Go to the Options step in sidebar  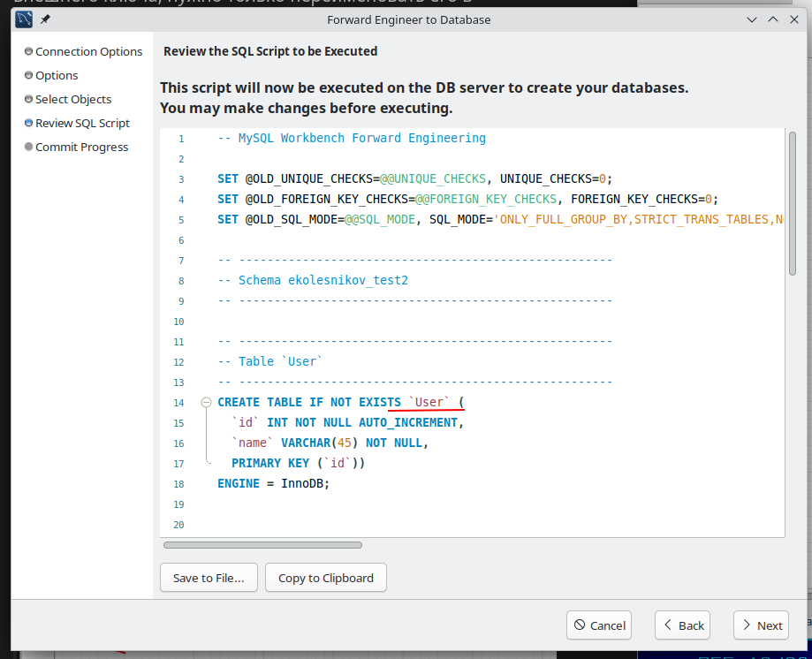coord(57,76)
